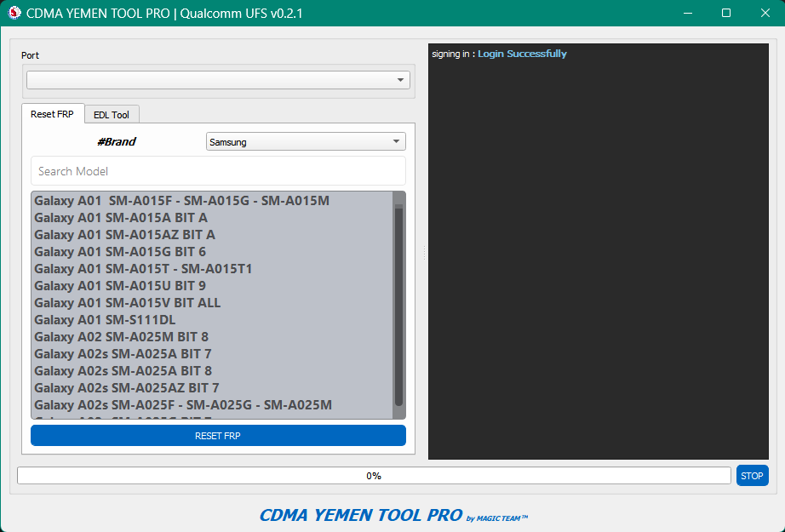Expand the Port combo box arrow

(398, 79)
